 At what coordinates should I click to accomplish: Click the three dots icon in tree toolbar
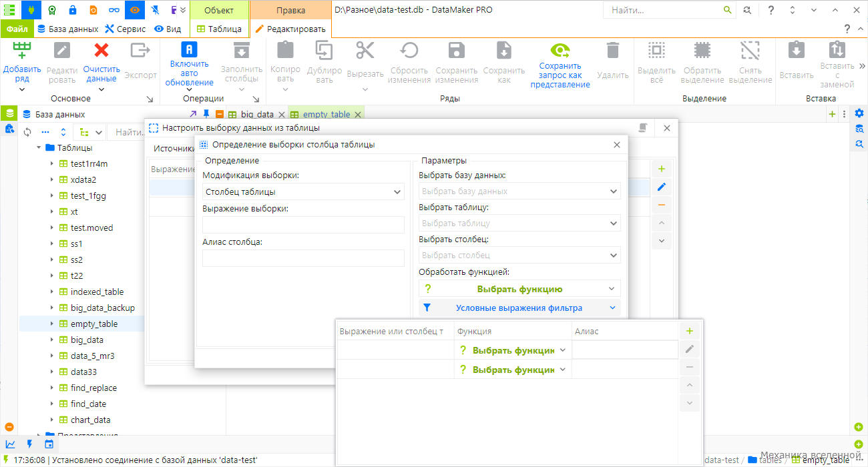46,132
